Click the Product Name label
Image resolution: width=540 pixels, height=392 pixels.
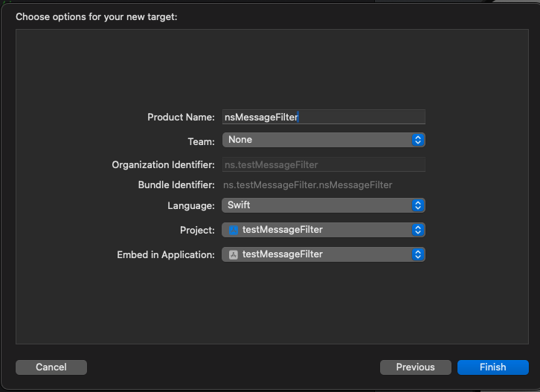pyautogui.click(x=181, y=117)
